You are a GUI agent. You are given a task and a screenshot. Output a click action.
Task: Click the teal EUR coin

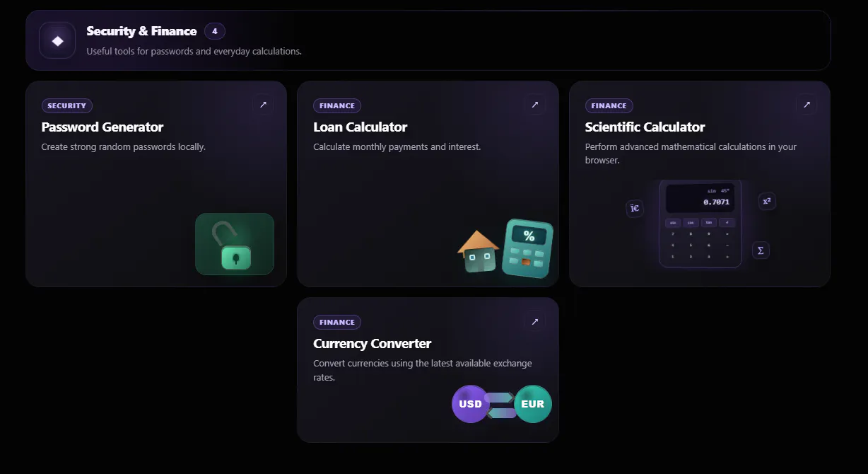pos(533,404)
